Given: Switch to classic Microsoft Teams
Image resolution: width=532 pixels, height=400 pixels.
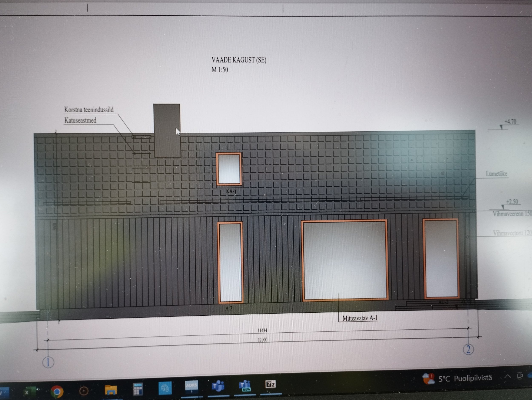Looking at the screenshot, I should point(218,386).
